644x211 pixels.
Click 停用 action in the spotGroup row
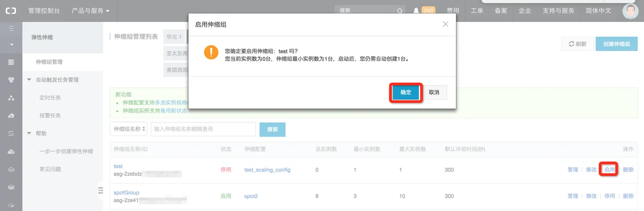[x=609, y=196]
